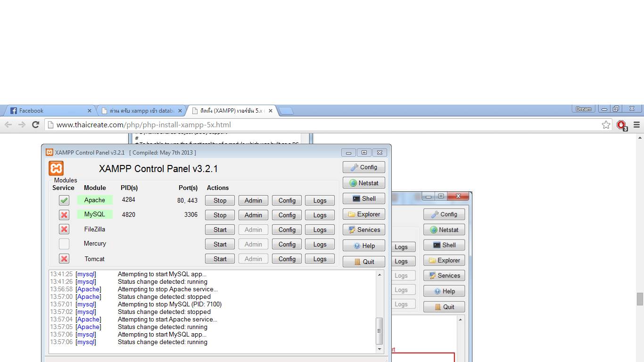Click Quit in background XAMPP window
The height and width of the screenshot is (362, 644).
(x=444, y=306)
